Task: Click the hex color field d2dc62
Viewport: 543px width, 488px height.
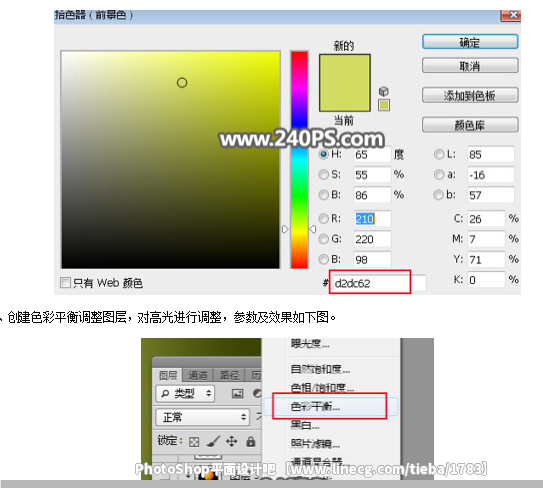Action: pyautogui.click(x=379, y=283)
